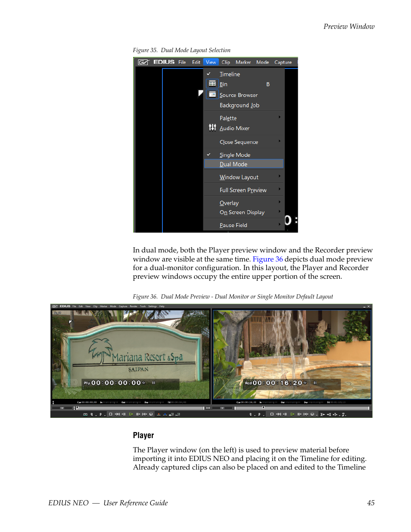The image size is (411, 532).
Task: Toggle loop playback in Player
Action: (151, 414)
